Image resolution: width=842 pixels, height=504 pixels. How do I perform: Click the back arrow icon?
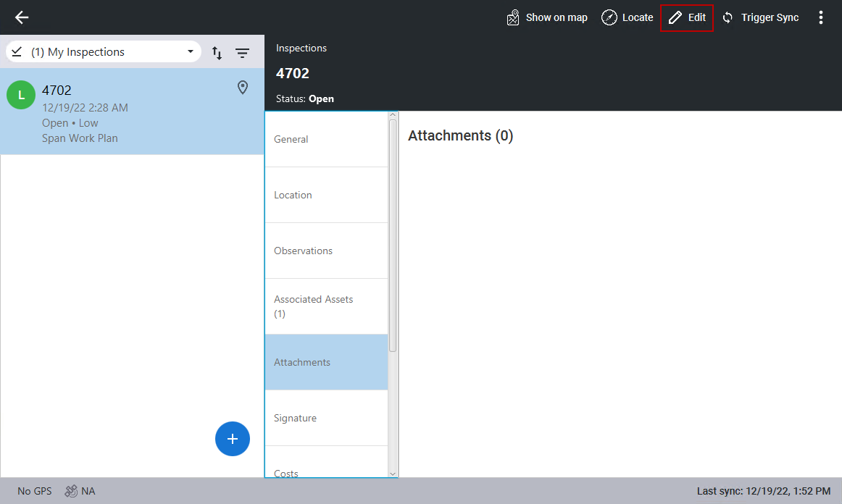(x=22, y=17)
